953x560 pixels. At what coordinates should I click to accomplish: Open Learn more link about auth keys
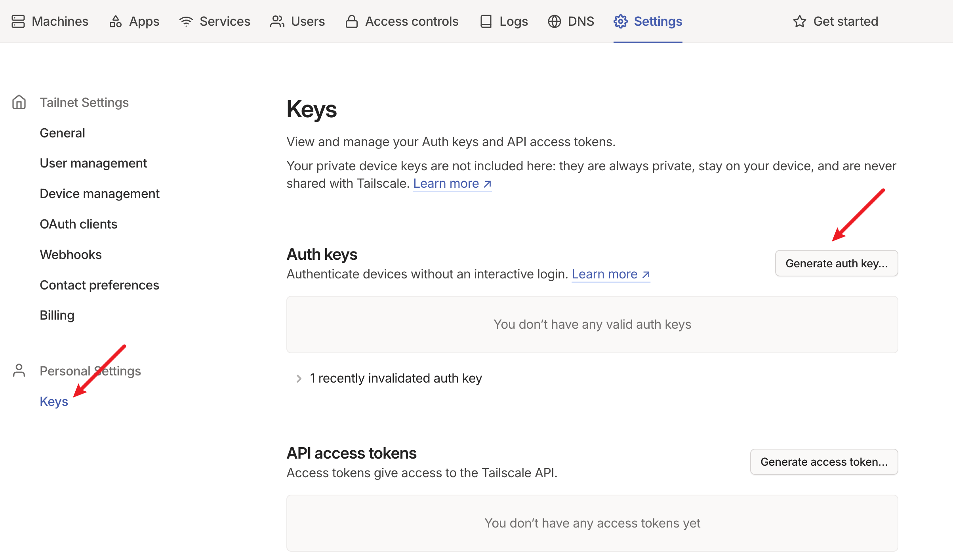[x=610, y=274]
